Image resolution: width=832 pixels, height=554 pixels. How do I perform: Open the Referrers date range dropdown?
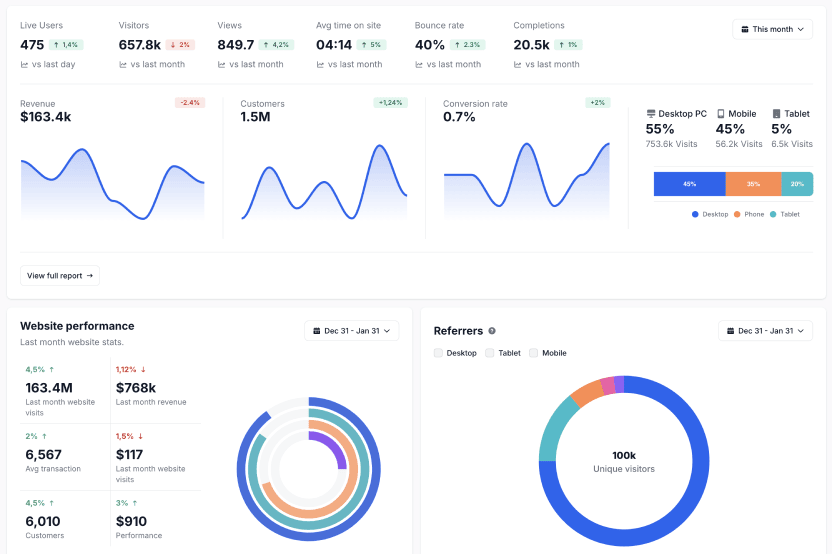(x=765, y=331)
